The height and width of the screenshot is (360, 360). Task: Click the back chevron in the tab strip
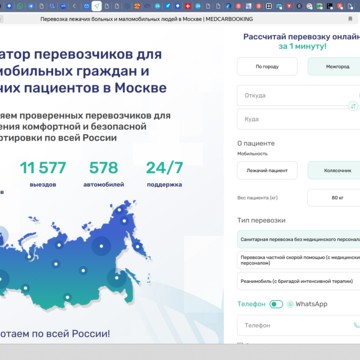[x=74, y=6]
